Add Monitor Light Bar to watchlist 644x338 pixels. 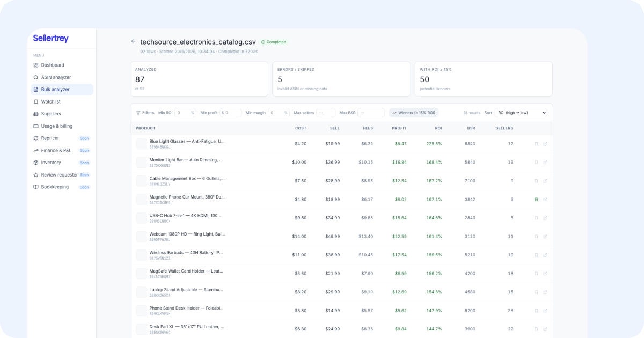(x=536, y=162)
